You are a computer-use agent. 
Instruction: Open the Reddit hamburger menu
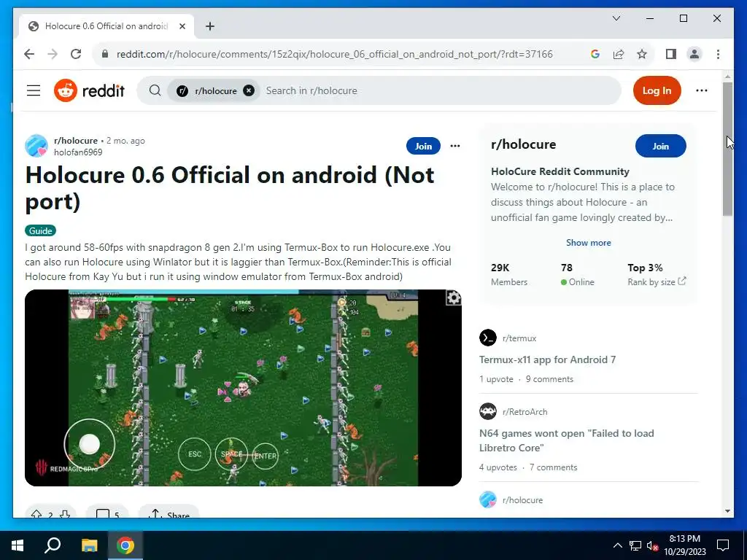[34, 90]
